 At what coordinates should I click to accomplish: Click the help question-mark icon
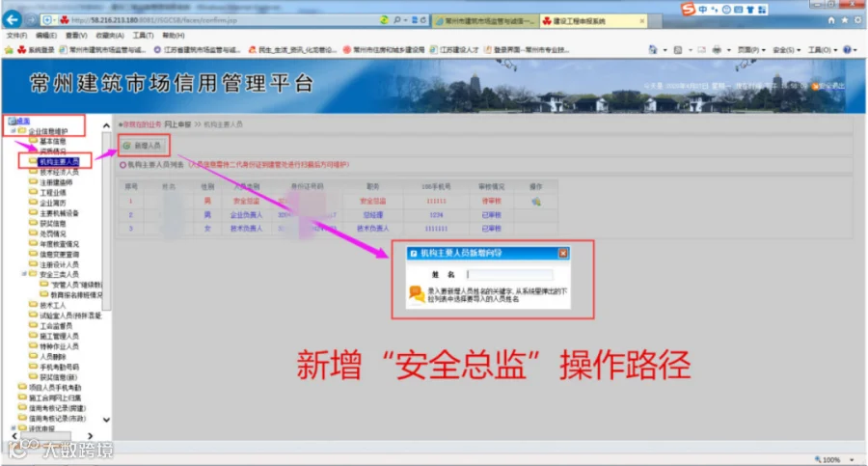[x=847, y=50]
